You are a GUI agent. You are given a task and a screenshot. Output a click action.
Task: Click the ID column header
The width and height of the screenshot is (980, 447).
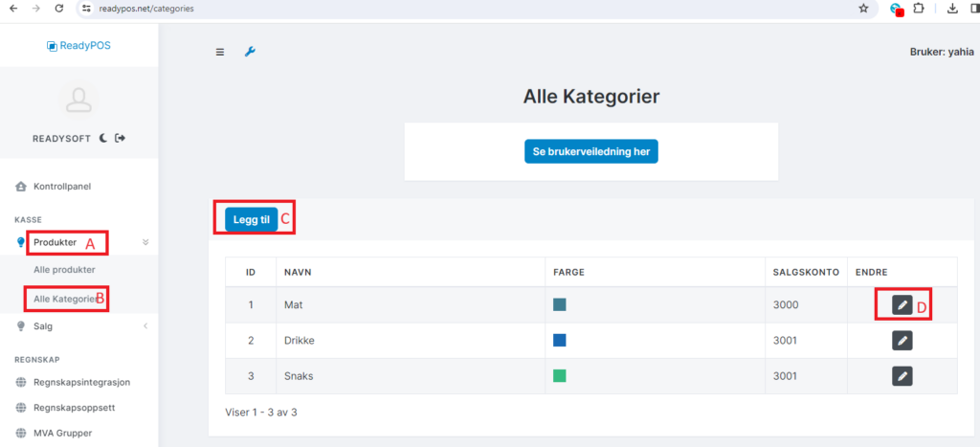[251, 273]
